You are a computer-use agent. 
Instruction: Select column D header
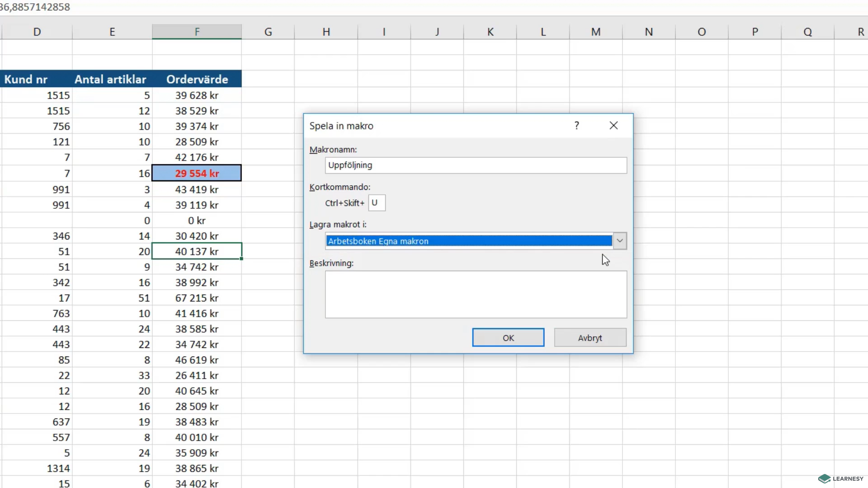coord(37,32)
